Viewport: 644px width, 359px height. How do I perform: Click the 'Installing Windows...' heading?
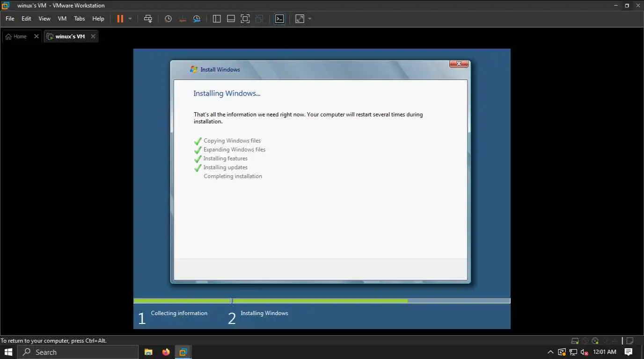(227, 93)
